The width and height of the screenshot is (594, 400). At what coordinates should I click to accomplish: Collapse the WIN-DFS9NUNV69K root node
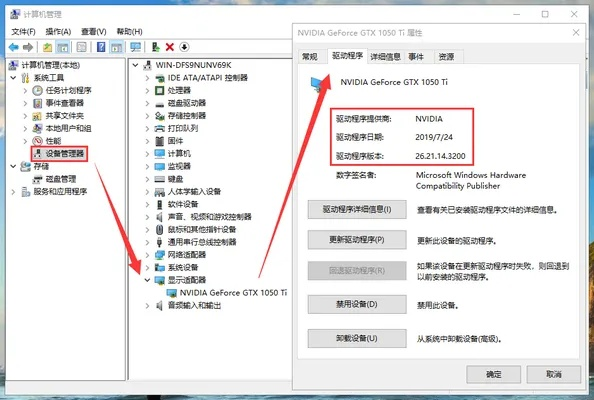point(135,65)
